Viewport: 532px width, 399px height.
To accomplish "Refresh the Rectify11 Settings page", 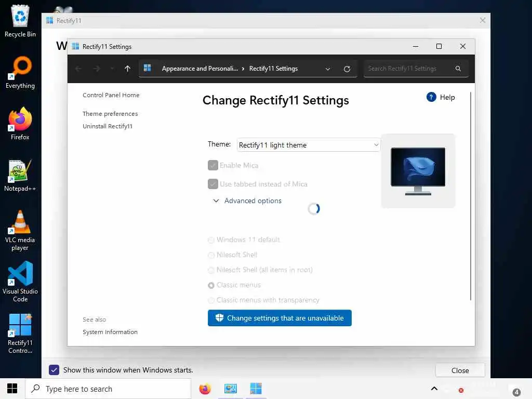I will click(347, 69).
